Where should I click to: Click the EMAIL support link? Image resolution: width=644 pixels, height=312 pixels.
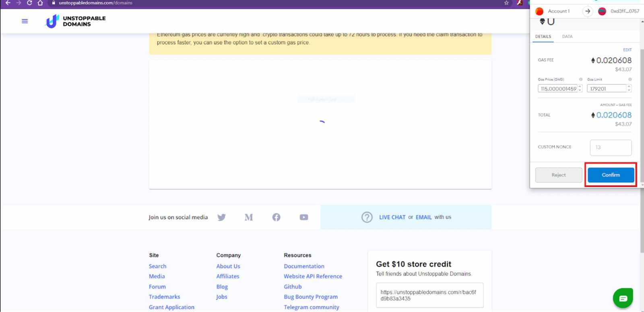tap(423, 217)
